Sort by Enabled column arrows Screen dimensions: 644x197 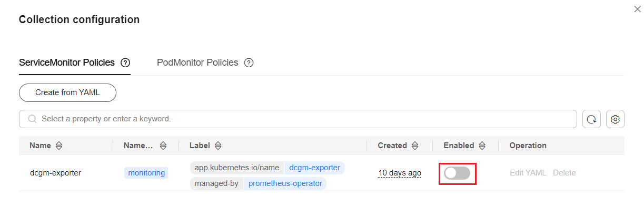[x=482, y=146]
